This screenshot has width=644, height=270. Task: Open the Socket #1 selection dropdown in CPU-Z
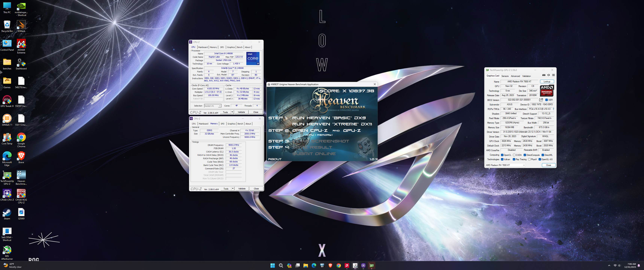(213, 106)
